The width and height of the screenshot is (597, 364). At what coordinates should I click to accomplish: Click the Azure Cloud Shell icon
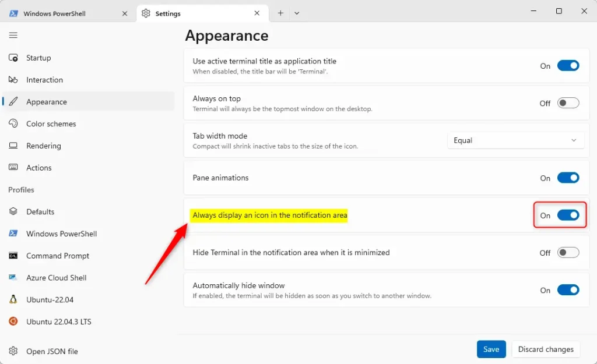point(13,278)
